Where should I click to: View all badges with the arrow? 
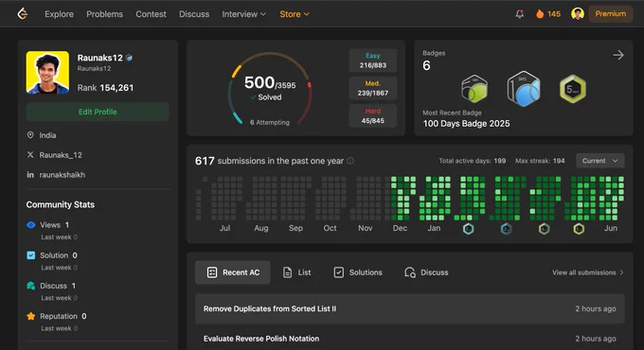point(618,55)
